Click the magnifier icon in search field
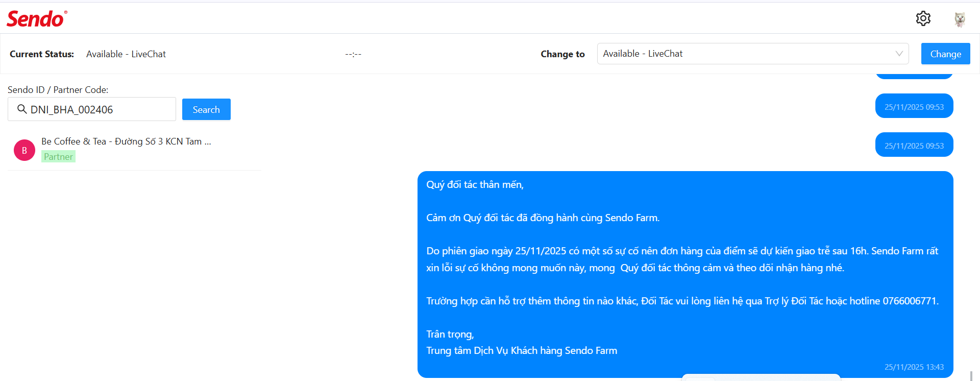The width and height of the screenshot is (980, 381). [x=22, y=109]
